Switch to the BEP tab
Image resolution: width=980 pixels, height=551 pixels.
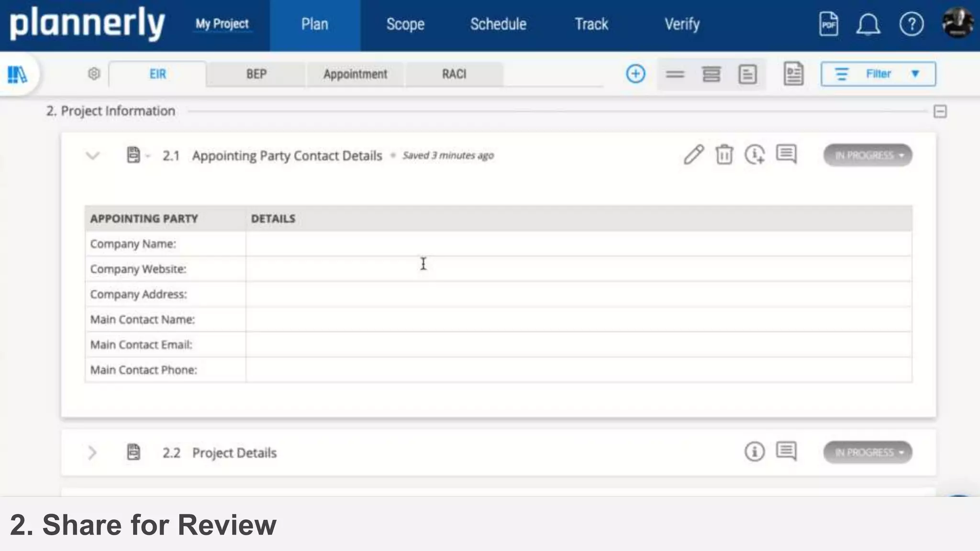click(x=256, y=74)
